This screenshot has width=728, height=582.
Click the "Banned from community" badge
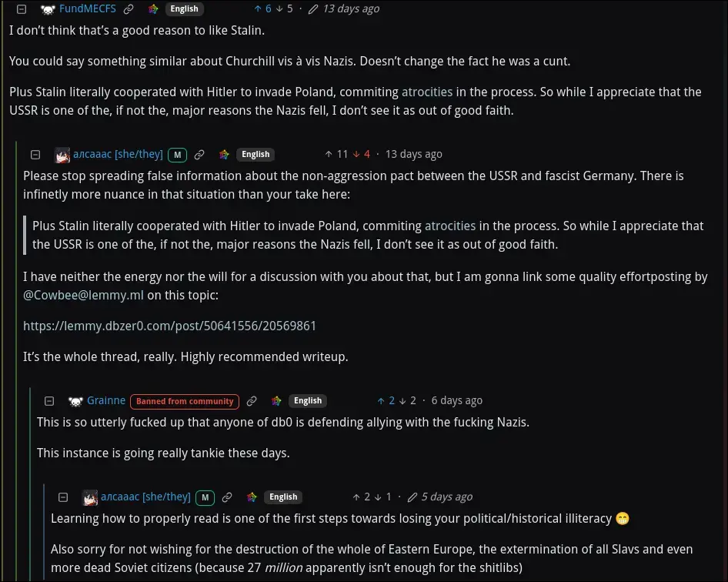point(185,400)
